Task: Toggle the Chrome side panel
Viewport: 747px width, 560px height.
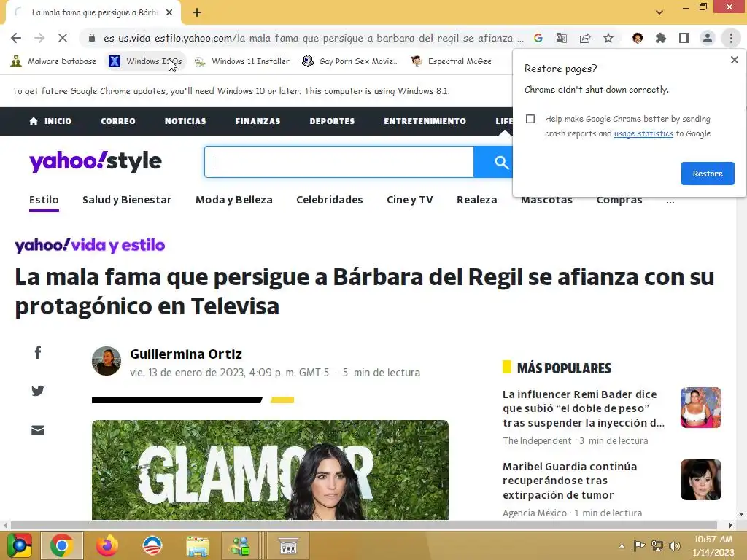Action: tap(684, 38)
